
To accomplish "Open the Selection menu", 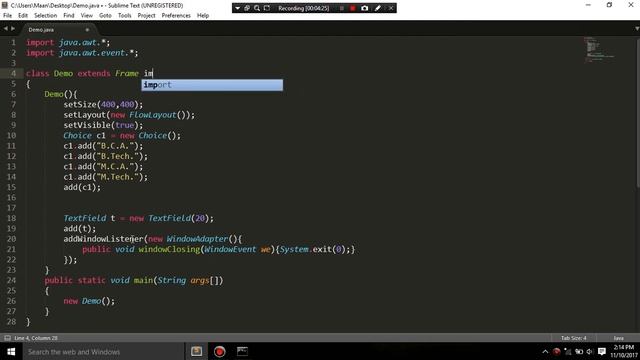I will click(x=45, y=16).
